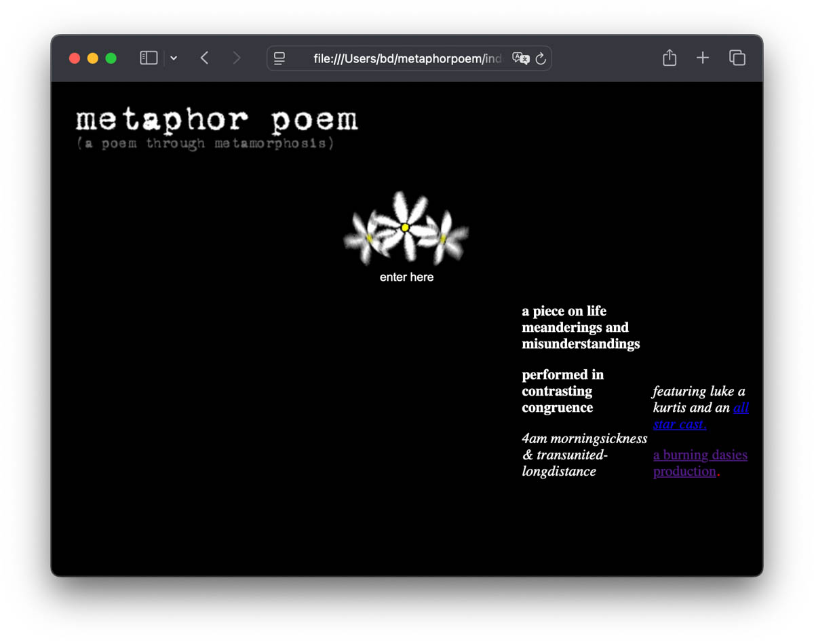Viewport: 814px width, 644px height.
Task: Open the "all star cast" link
Action: 741,408
